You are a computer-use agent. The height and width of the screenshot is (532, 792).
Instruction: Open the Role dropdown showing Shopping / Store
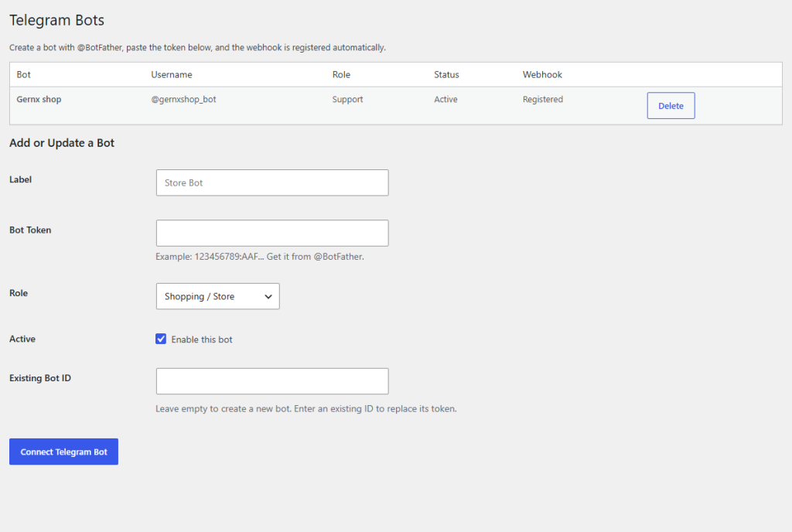(x=217, y=296)
